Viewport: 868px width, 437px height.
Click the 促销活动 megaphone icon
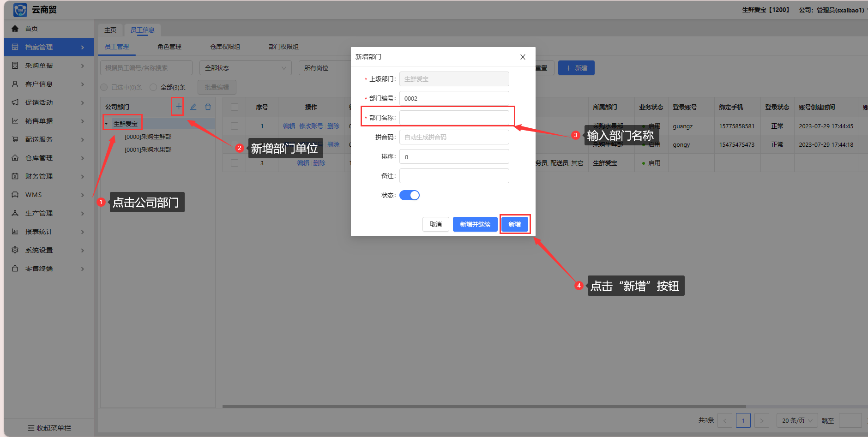pos(15,102)
